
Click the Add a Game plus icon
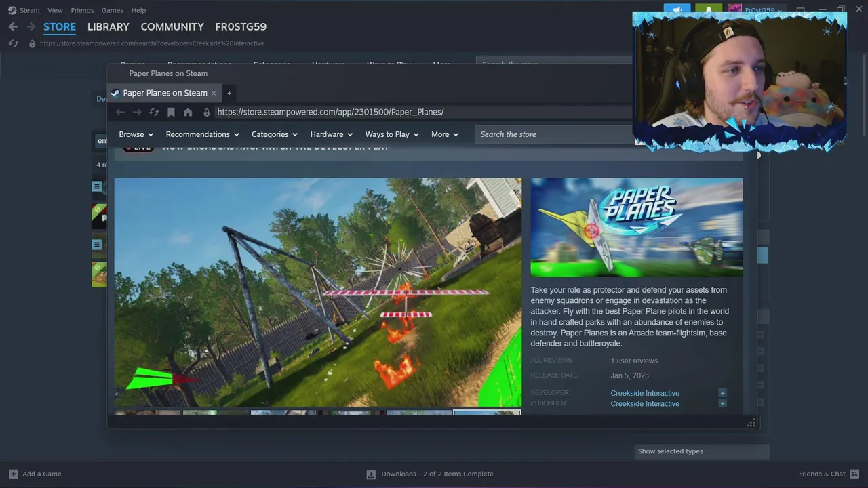14,474
